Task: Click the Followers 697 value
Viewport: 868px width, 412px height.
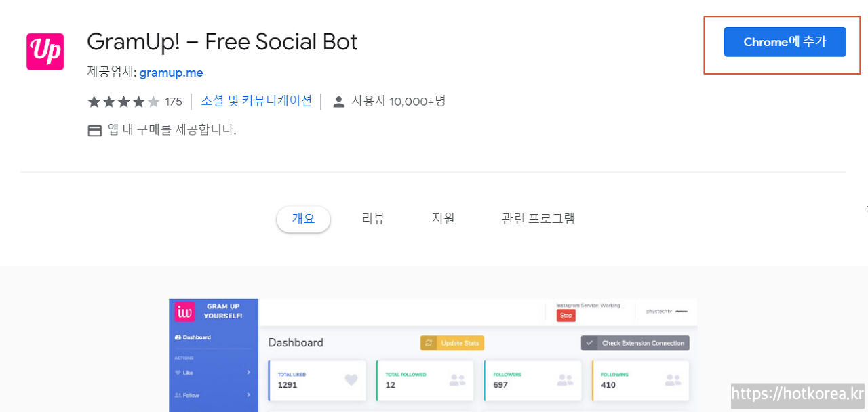Action: point(500,385)
